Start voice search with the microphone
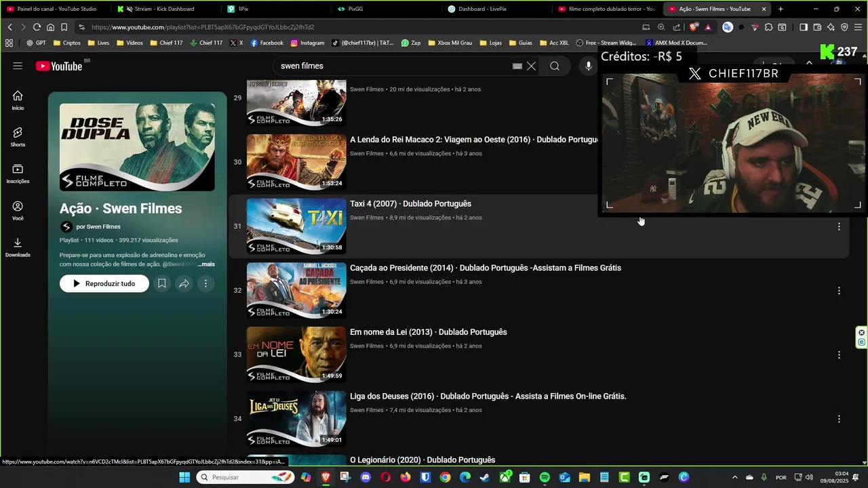 click(x=588, y=66)
